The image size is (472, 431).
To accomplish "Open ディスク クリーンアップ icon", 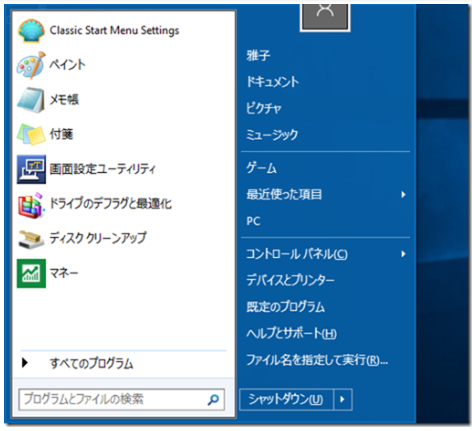I will 31,239.
